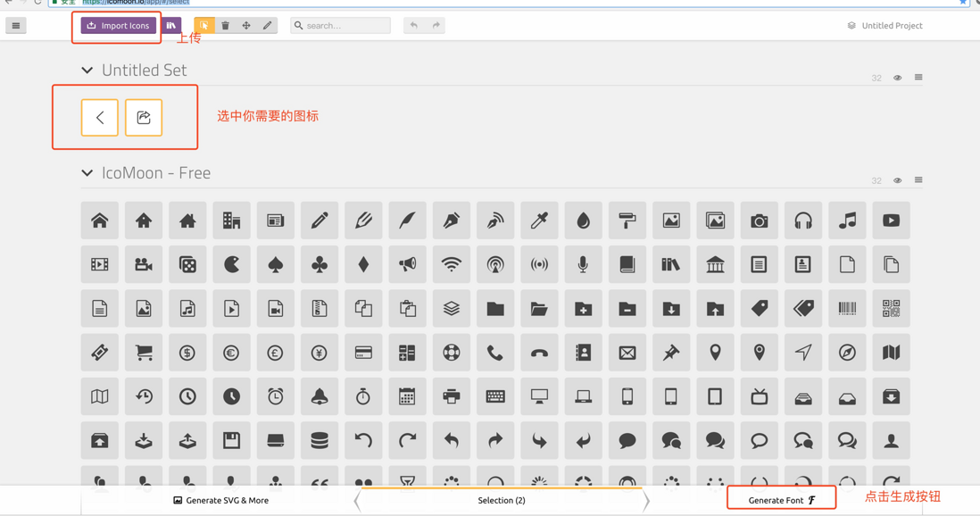980x516 pixels.
Task: Collapse the Untitled Set section
Action: click(x=87, y=70)
